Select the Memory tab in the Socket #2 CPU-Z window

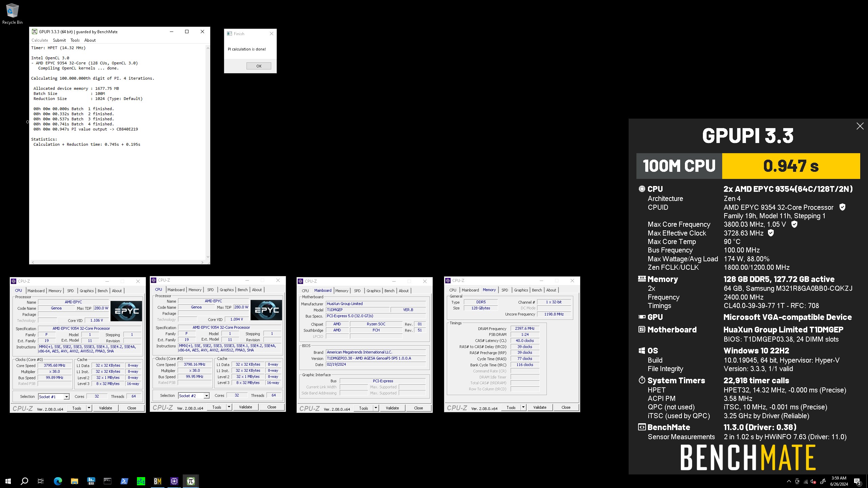195,290
